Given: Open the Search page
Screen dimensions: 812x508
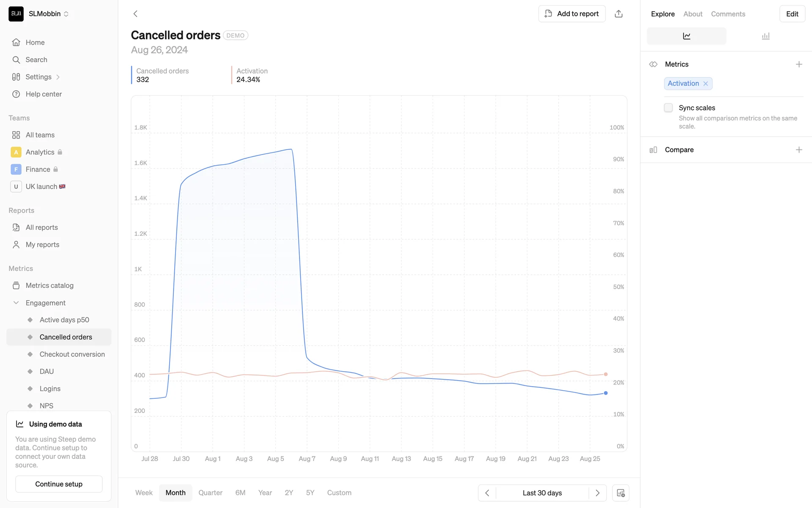Looking at the screenshot, I should pyautogui.click(x=36, y=60).
